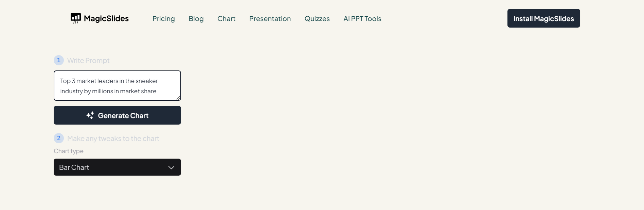Open the AI PPT Tools menu
Image resolution: width=644 pixels, height=210 pixels.
point(362,19)
